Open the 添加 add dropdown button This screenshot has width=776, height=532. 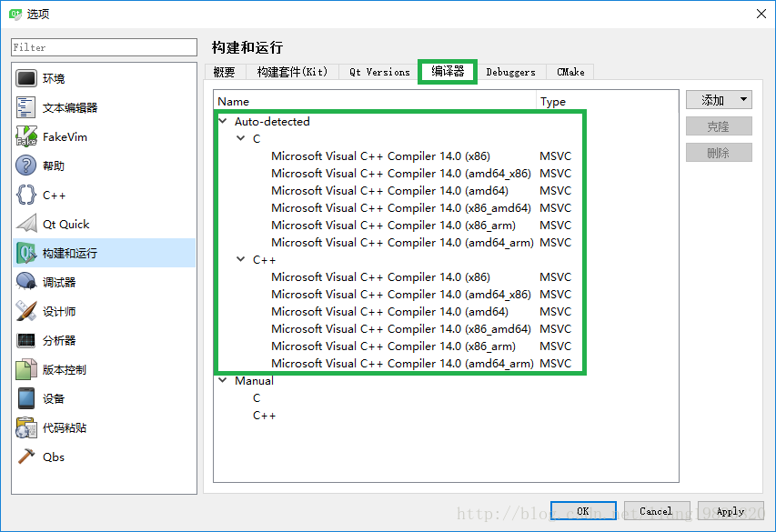719,100
